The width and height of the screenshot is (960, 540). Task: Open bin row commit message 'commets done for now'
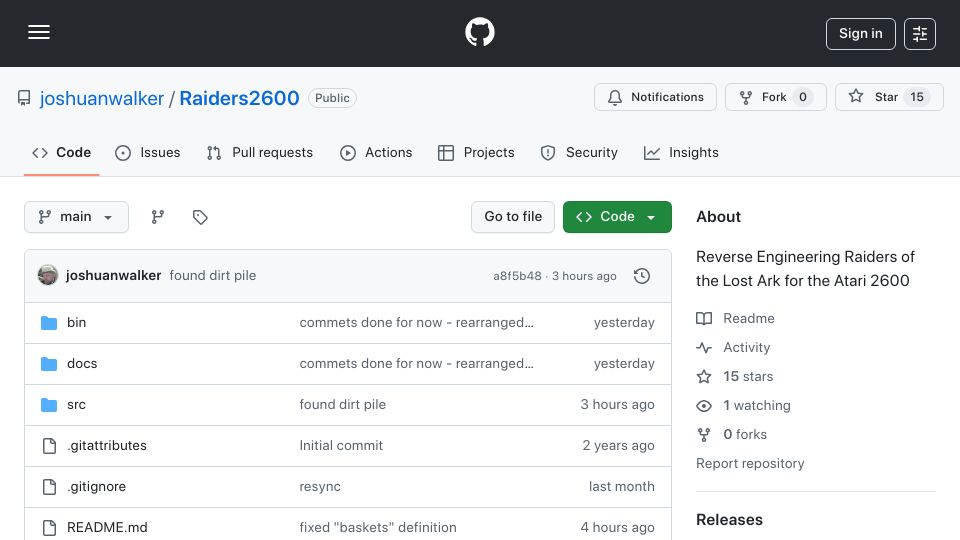point(416,323)
